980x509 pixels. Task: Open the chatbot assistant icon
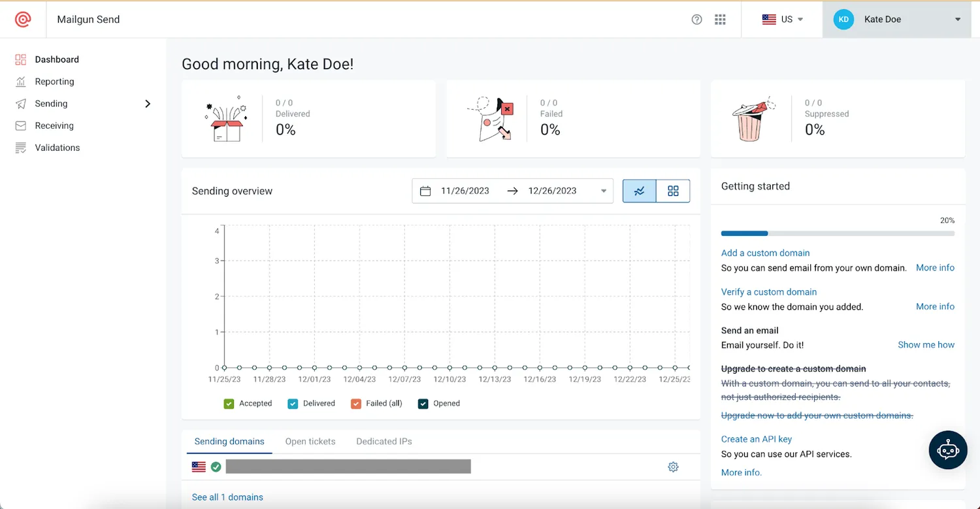[948, 450]
